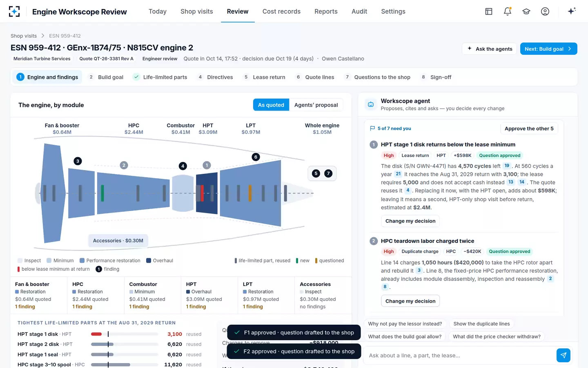Focus the Ask about a line input

pyautogui.click(x=460, y=355)
